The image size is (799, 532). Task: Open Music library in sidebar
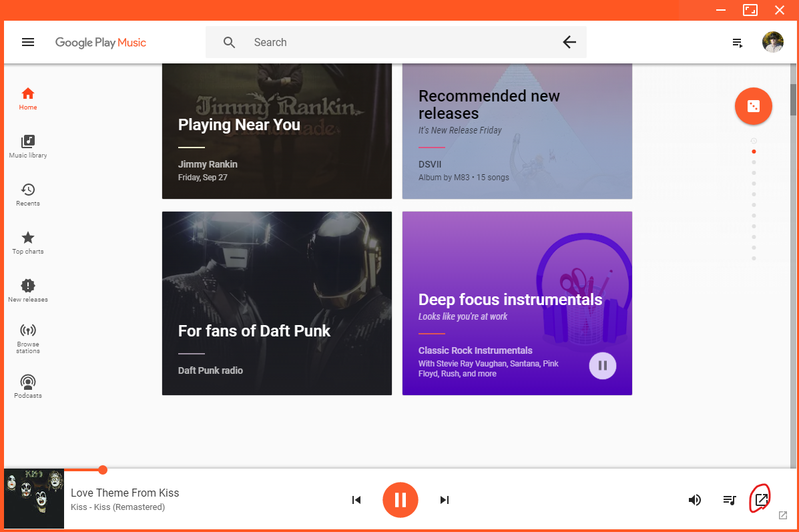point(28,147)
